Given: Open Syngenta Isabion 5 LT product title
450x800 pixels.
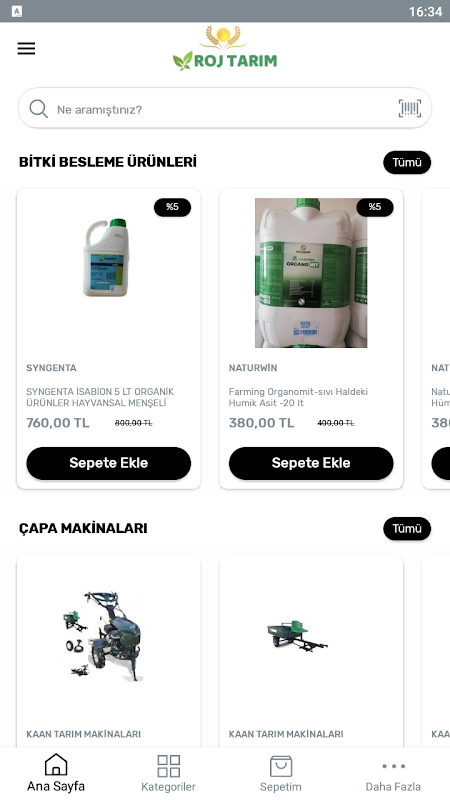Looking at the screenshot, I should click(100, 397).
